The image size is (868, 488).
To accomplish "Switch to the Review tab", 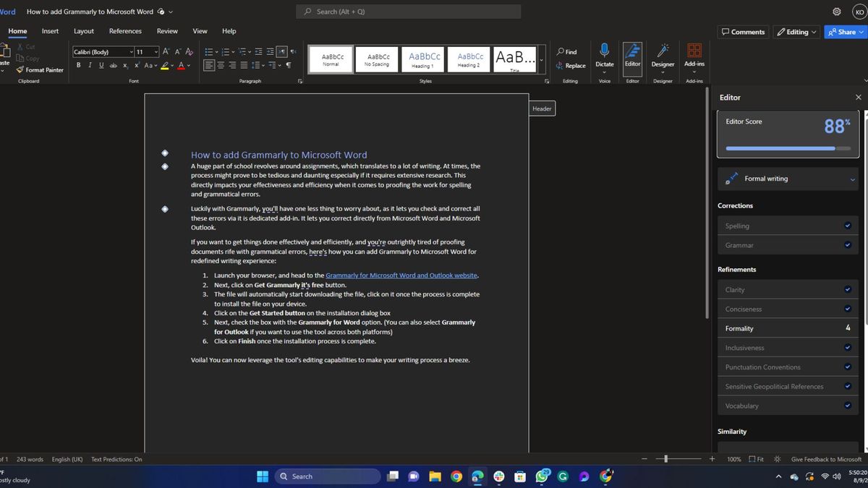I will point(167,31).
